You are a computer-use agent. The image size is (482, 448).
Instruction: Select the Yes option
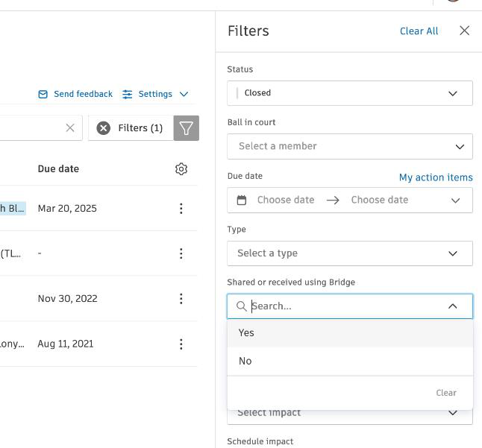246,333
